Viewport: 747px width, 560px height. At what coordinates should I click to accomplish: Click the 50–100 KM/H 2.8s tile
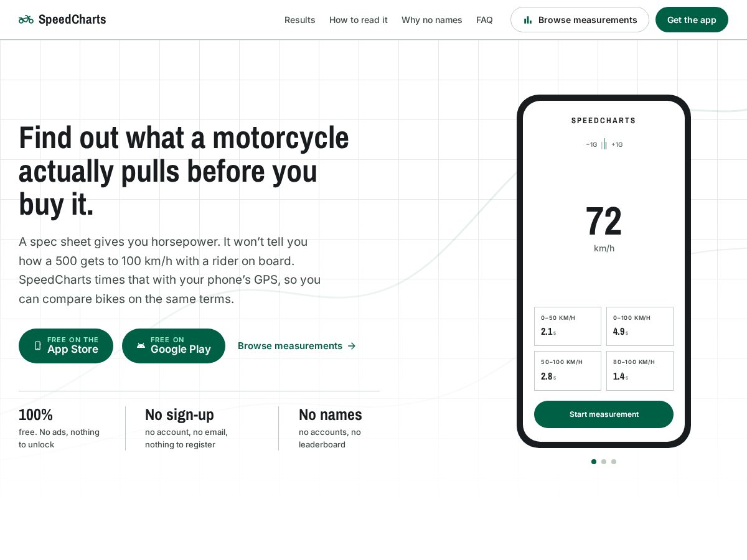pyautogui.click(x=568, y=371)
